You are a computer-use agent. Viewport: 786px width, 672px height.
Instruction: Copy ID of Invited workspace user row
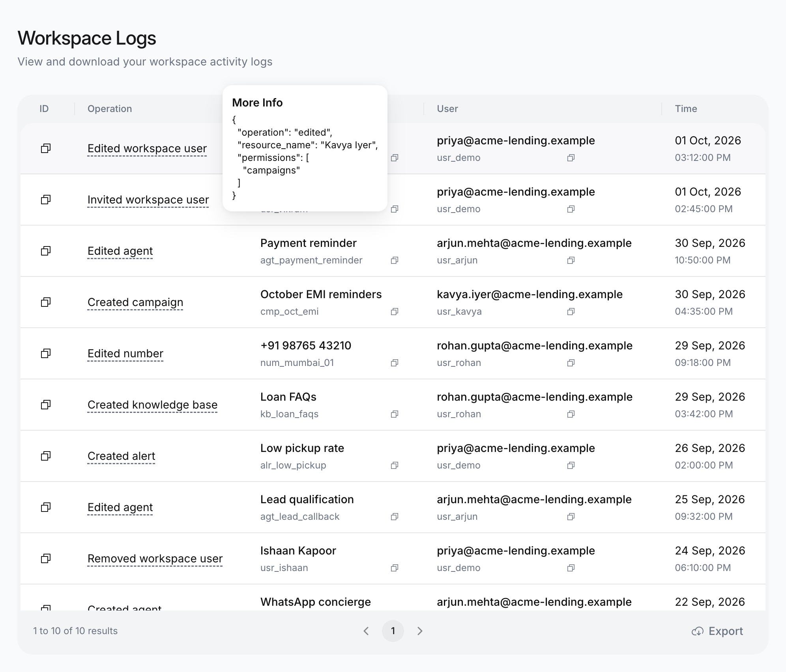coord(46,200)
